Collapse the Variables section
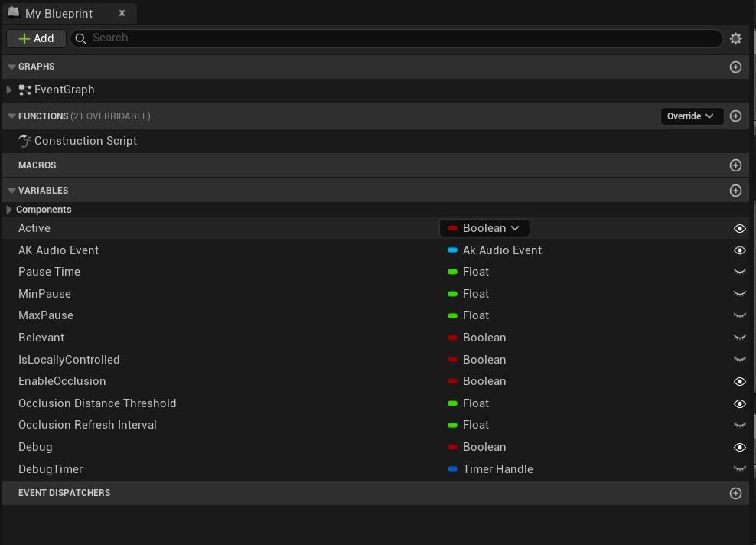756x545 pixels. (12, 191)
